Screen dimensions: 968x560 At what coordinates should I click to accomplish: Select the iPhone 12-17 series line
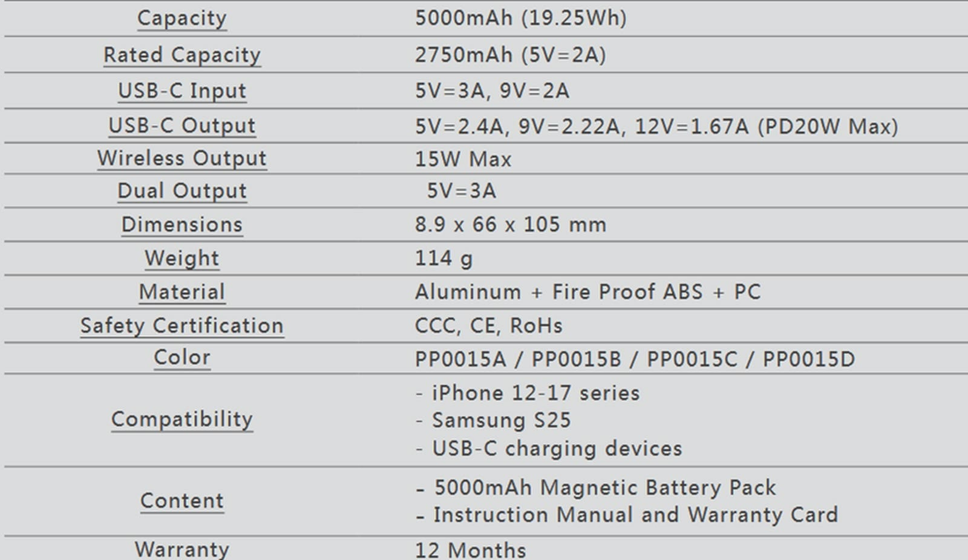tap(535, 394)
